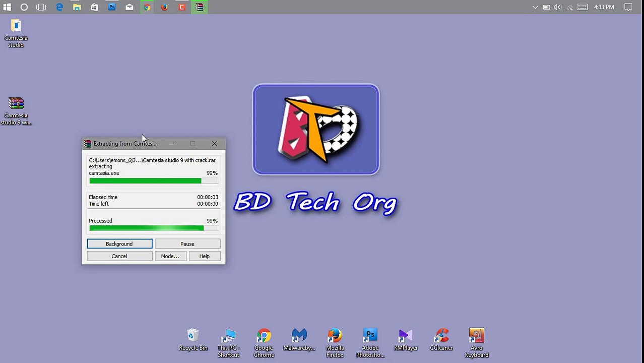
Task: Click the Elapsed time value 00:00:03
Action: [208, 197]
